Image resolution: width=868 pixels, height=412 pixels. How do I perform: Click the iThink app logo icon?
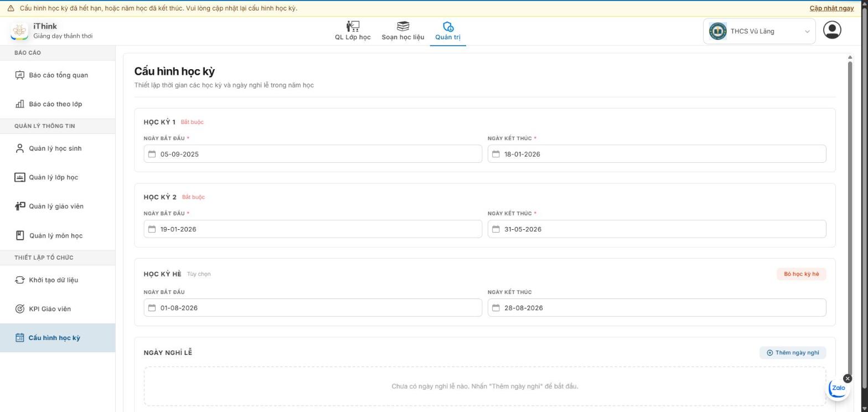[x=19, y=31]
